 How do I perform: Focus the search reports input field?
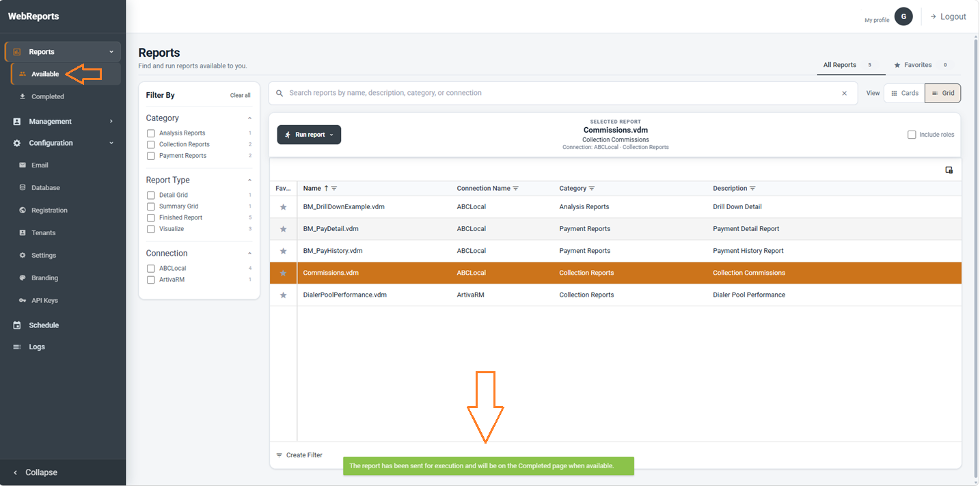coord(560,93)
